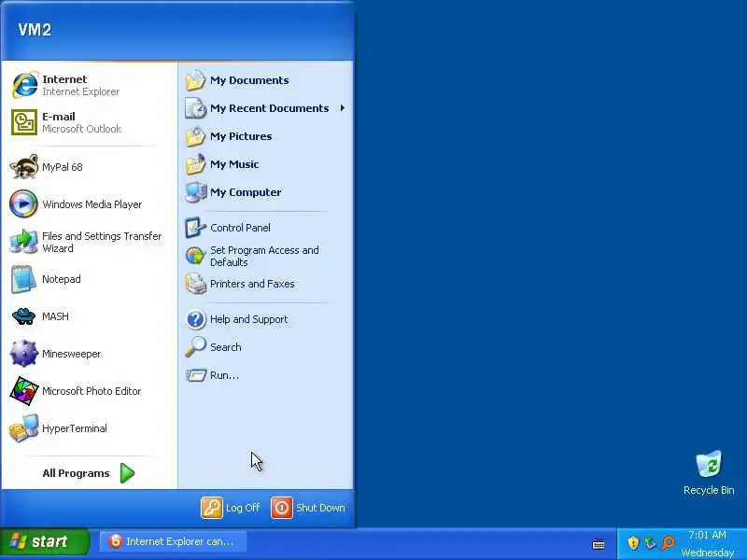Launch the HyperTerminal icon
Image resolution: width=747 pixels, height=560 pixels.
click(x=24, y=428)
